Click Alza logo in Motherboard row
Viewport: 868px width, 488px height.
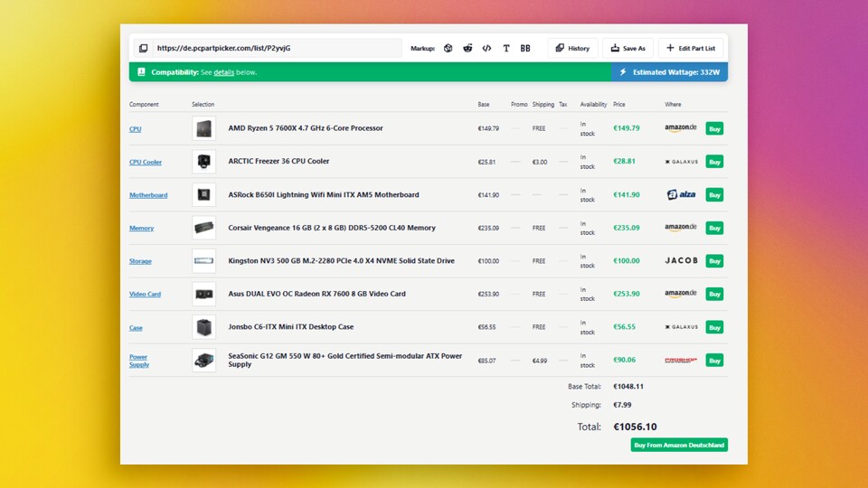pyautogui.click(x=681, y=194)
